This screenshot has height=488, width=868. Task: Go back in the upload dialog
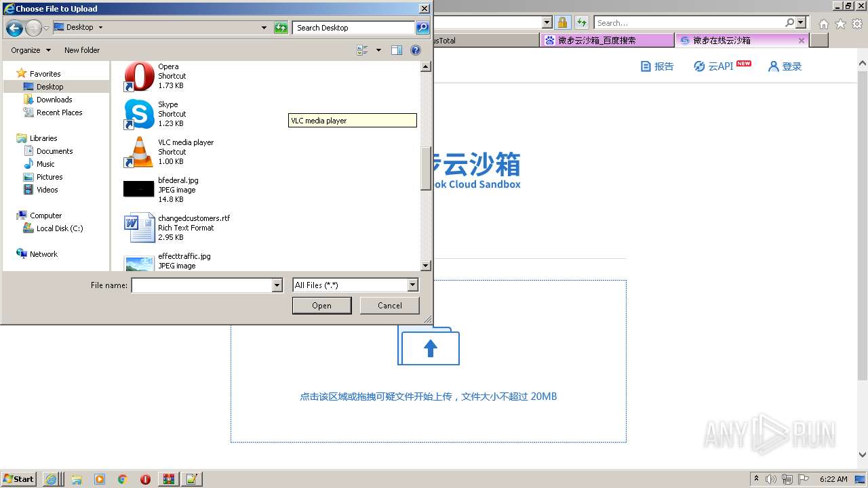point(14,28)
